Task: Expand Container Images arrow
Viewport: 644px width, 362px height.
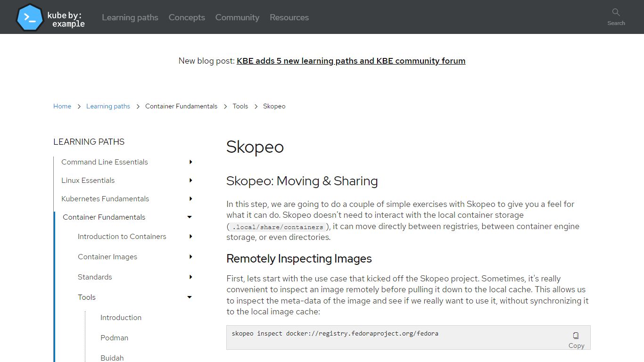Action: click(190, 257)
